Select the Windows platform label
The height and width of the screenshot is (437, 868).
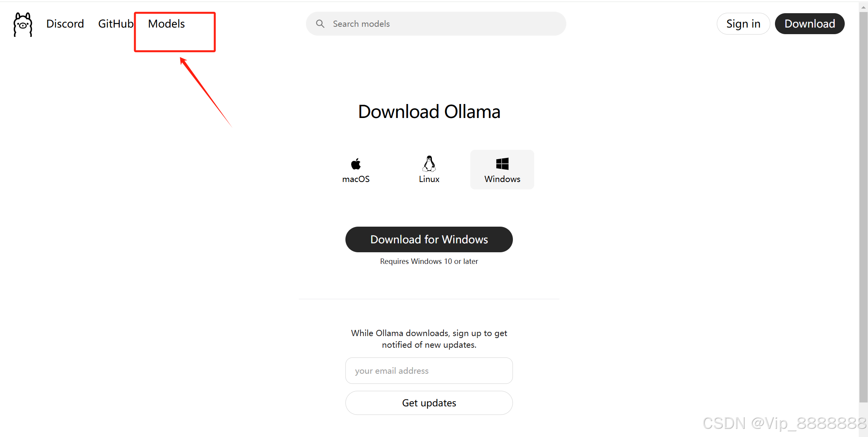(x=502, y=179)
